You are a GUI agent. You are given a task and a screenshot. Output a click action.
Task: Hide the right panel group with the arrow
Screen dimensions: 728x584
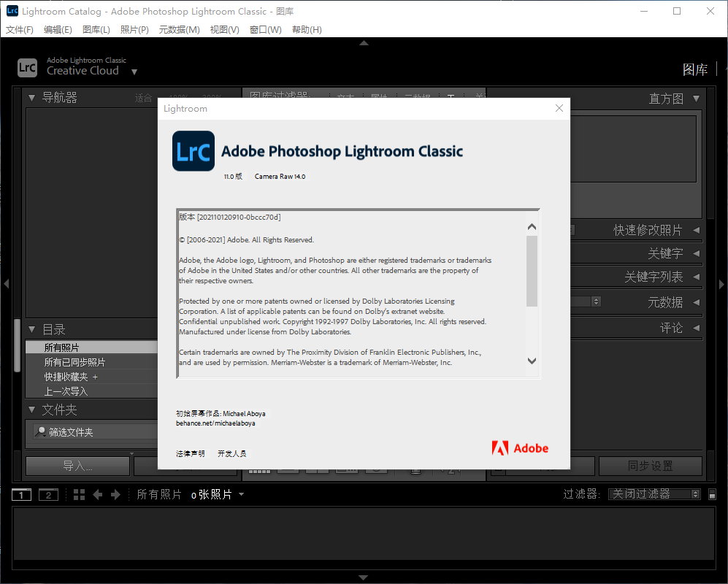722,284
